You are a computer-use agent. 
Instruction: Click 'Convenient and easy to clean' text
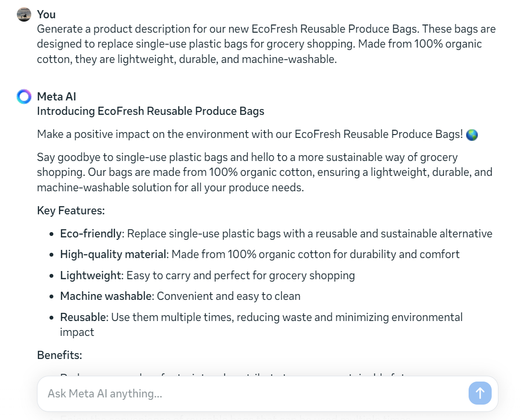[x=229, y=296]
